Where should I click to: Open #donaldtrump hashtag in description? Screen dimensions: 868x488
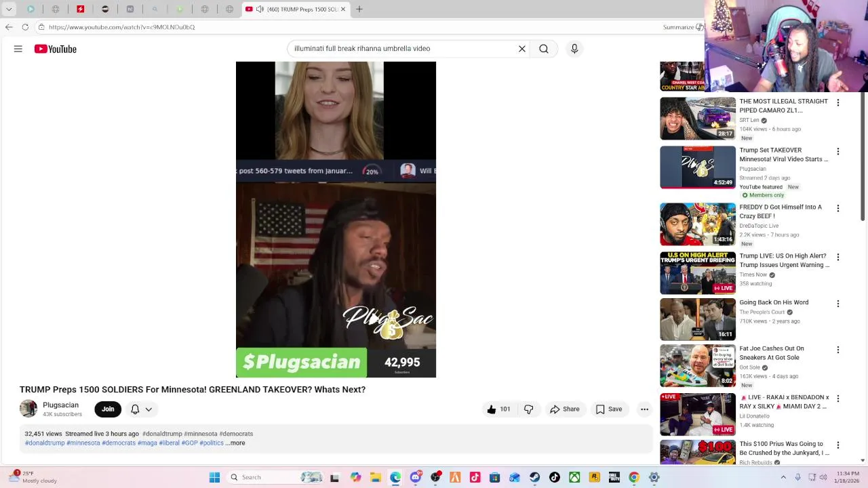45,443
